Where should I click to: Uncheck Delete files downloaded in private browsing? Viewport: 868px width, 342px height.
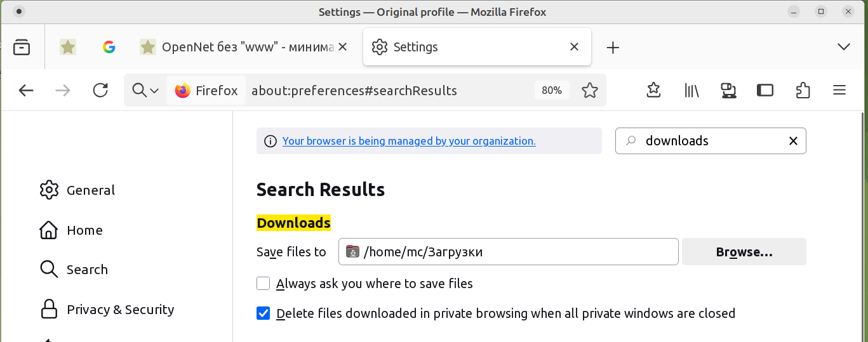coord(264,313)
